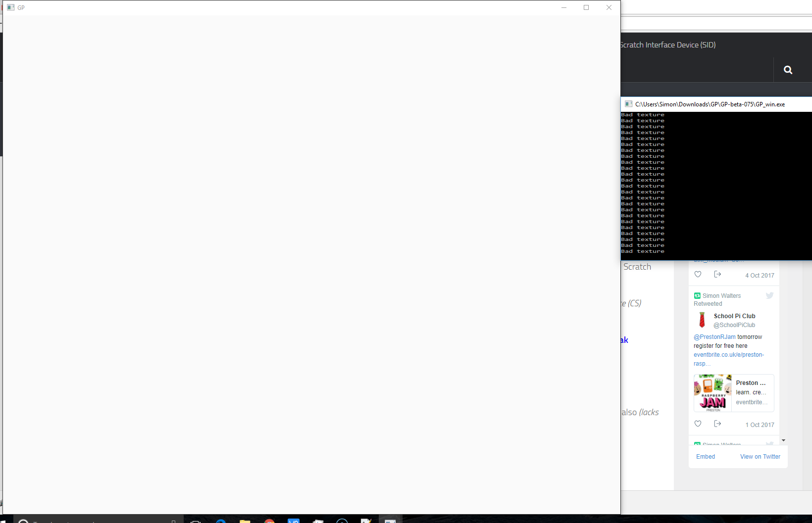Open School Pi Club profile name

click(x=734, y=316)
